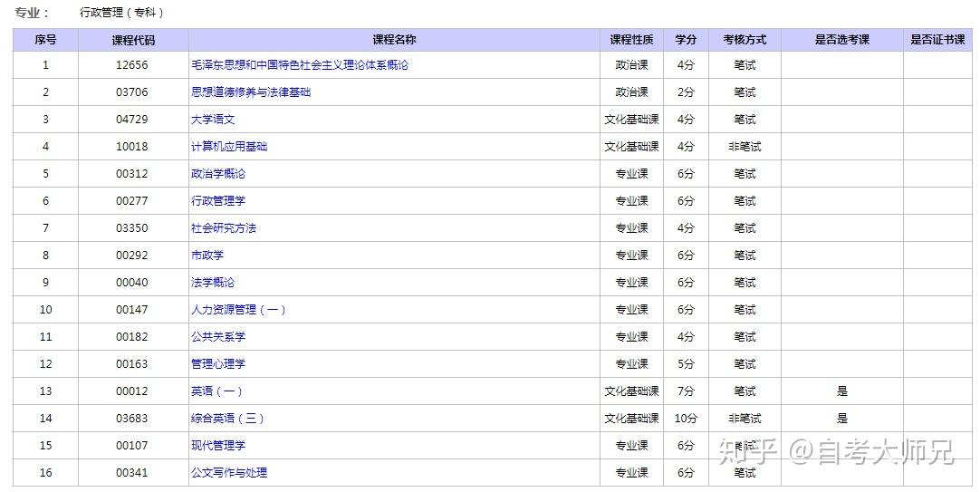Click 专业课 in the 市政学 row

click(632, 256)
